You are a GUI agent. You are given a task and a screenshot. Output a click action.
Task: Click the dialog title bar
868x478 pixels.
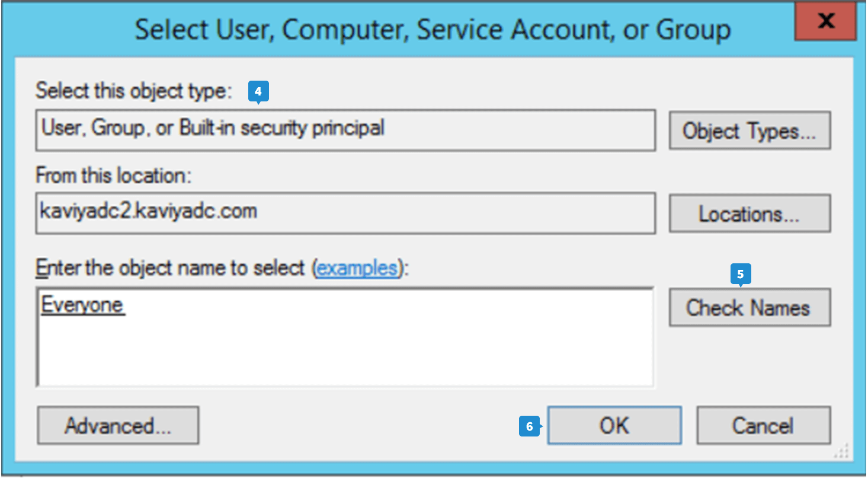click(x=433, y=28)
